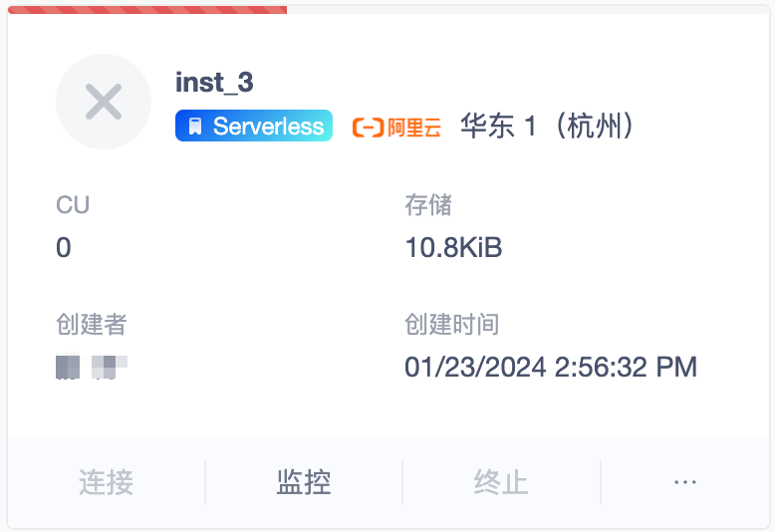This screenshot has width=775, height=532.
Task: Click the 创建时间 creation time label
Action: [451, 325]
